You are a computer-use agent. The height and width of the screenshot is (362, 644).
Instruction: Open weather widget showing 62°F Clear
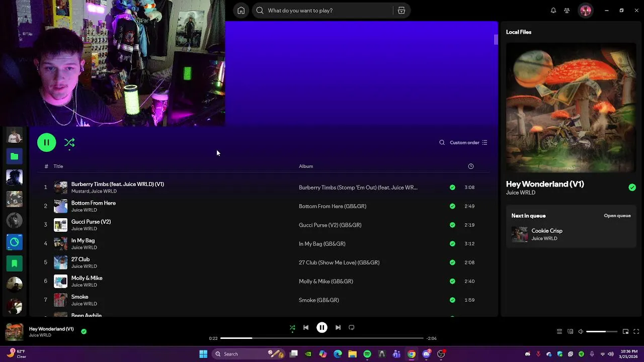[16, 354]
